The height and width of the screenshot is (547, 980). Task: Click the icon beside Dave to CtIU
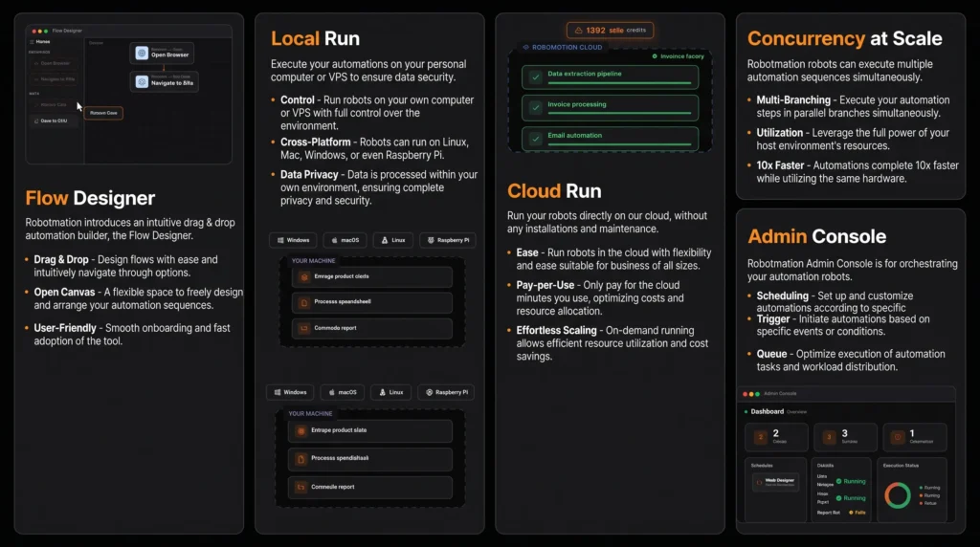tap(36, 120)
